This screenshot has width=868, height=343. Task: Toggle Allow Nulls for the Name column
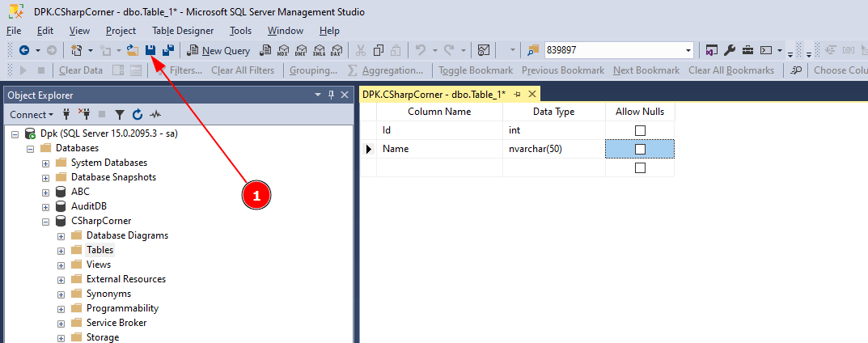coord(640,149)
